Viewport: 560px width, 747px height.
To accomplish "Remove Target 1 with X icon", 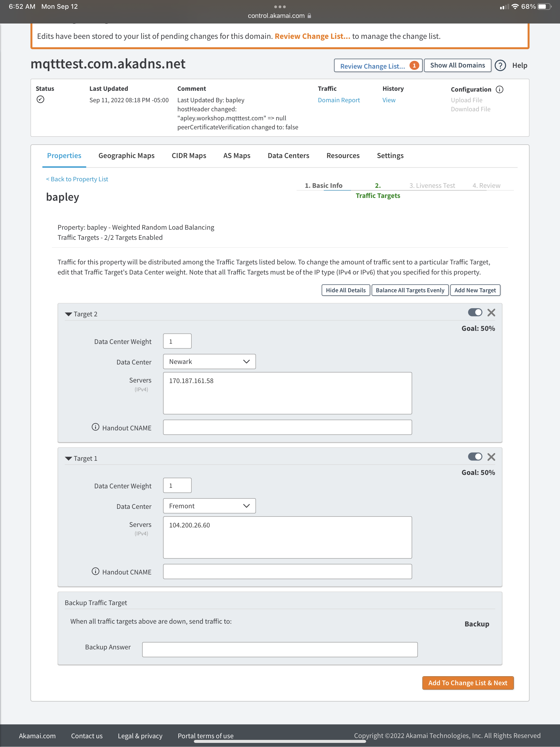I will 491,457.
